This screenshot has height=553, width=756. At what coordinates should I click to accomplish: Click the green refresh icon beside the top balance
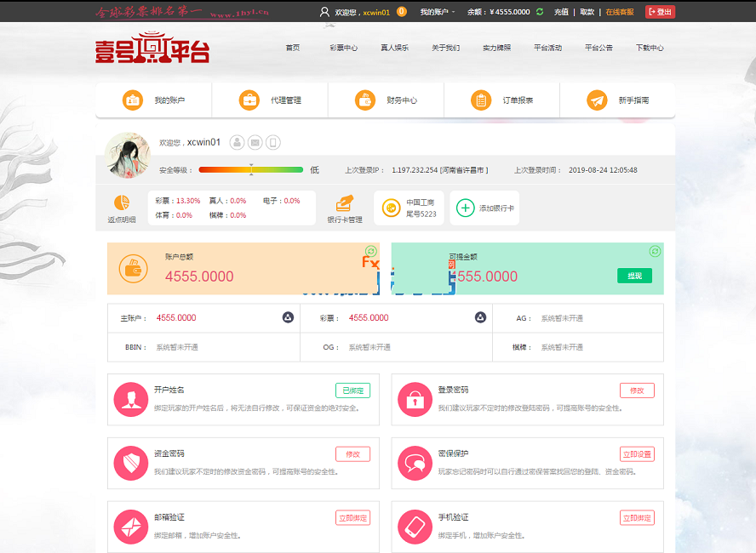coord(540,12)
